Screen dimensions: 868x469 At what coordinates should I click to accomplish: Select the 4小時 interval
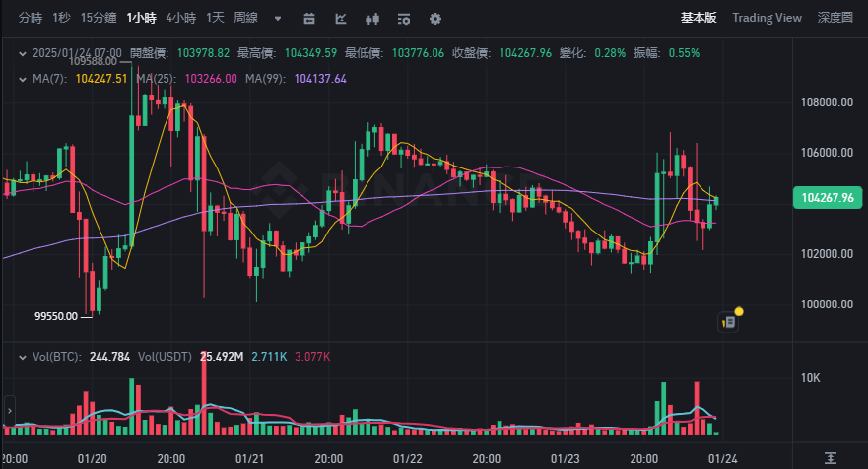[x=181, y=18]
